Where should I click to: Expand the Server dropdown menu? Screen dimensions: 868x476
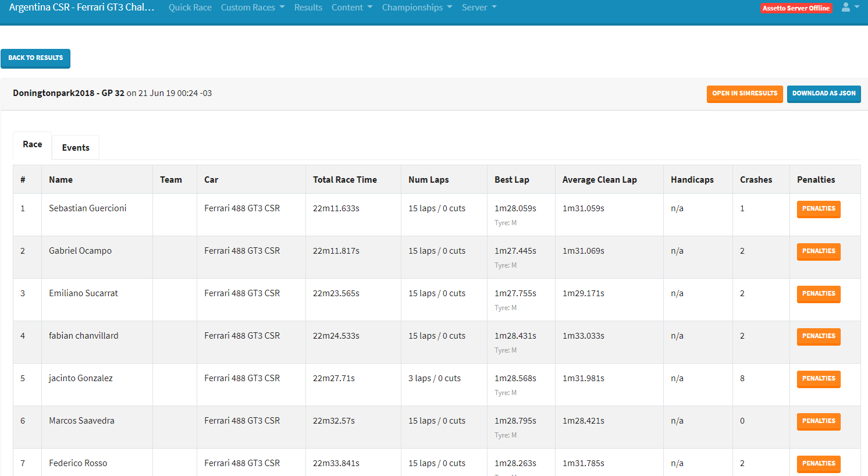tap(479, 8)
